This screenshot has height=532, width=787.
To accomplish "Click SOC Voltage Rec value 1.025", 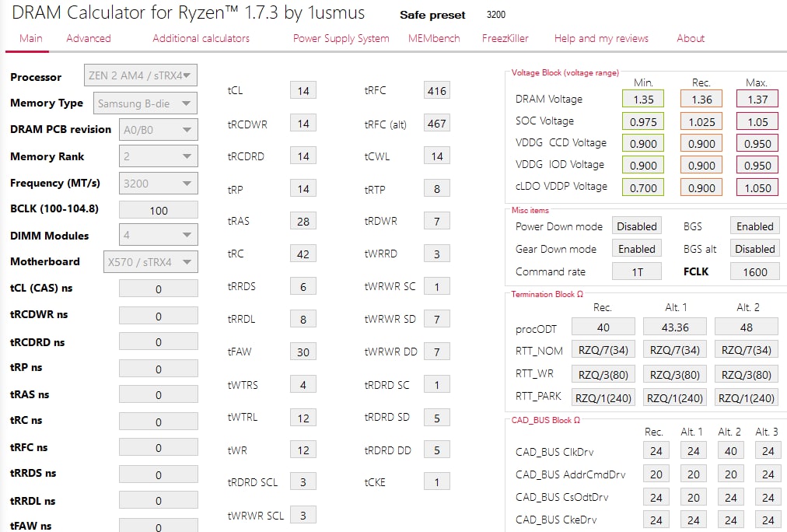I will (701, 121).
